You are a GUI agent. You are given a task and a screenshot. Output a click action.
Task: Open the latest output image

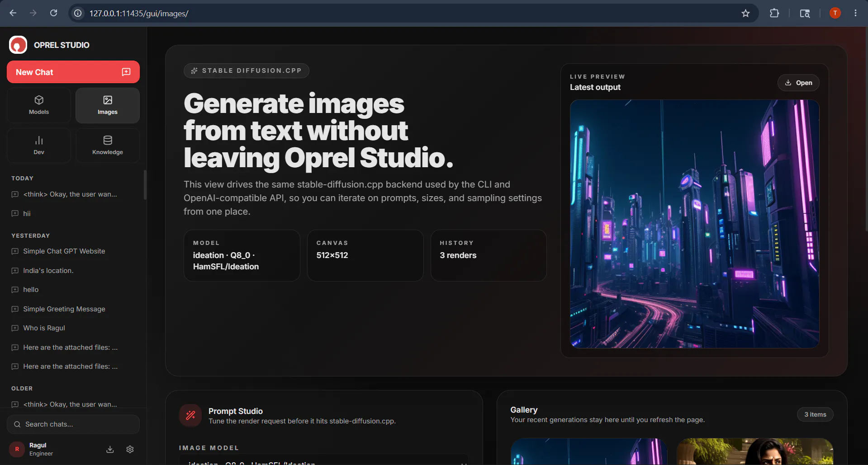(798, 83)
